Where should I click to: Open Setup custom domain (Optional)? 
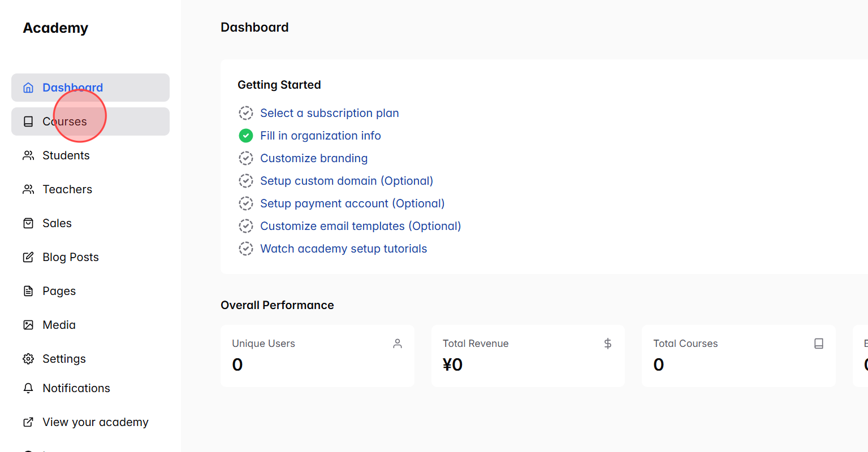(346, 180)
